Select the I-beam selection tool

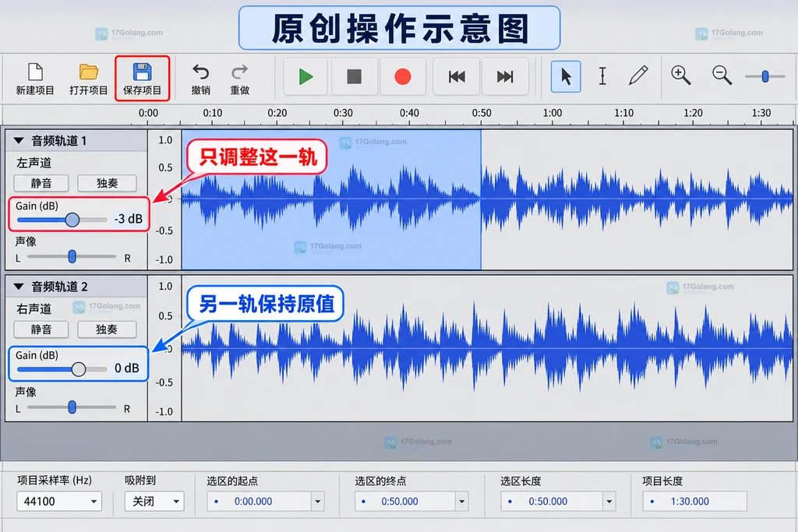click(x=602, y=76)
